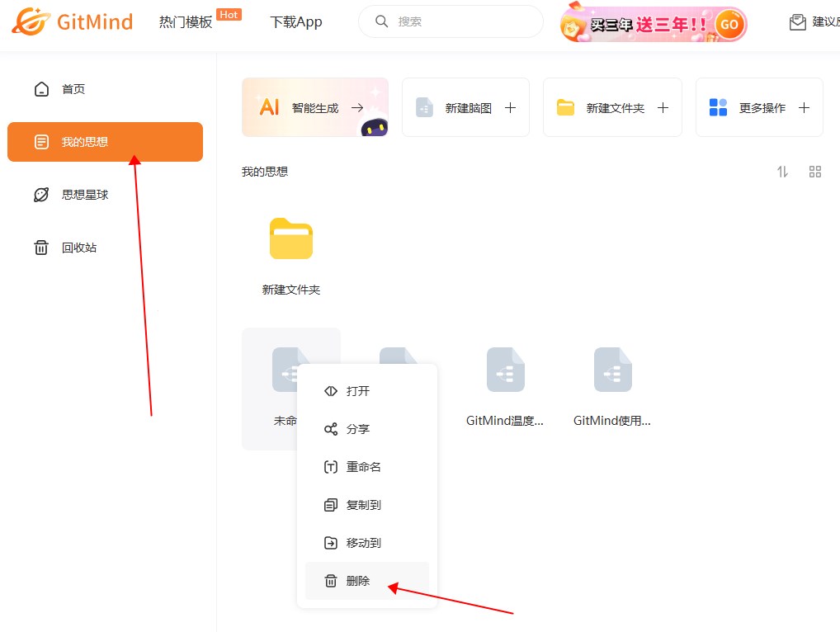Click the GitMind温度... file name

pos(505,421)
